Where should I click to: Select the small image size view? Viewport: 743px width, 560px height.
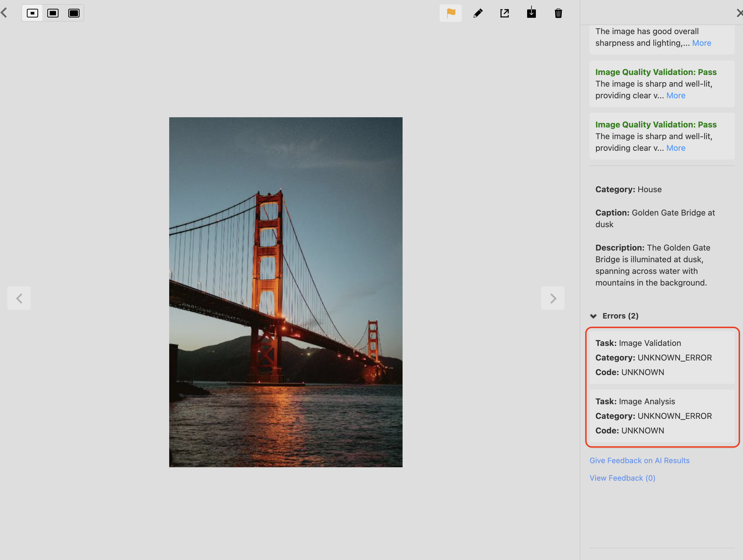[33, 13]
